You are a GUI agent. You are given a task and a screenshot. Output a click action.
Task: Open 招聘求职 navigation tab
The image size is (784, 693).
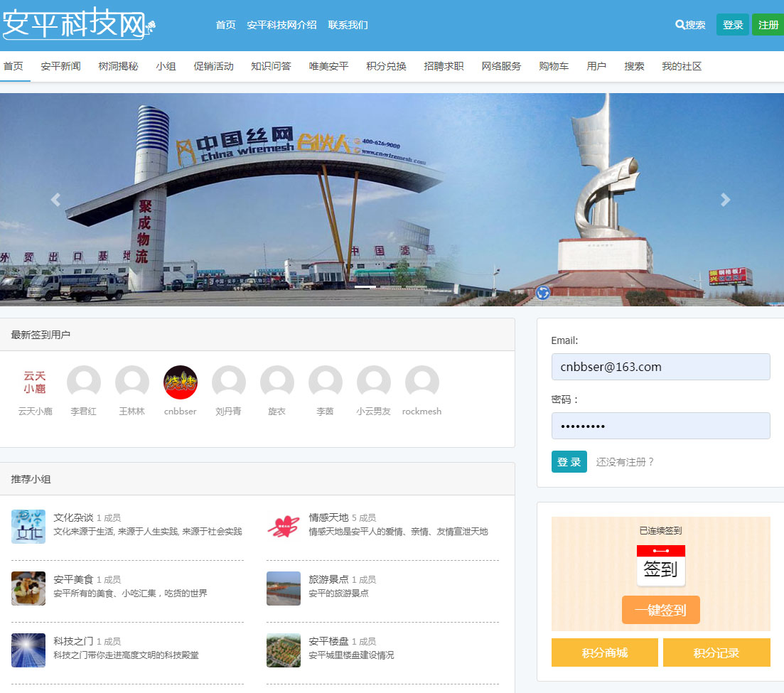pos(444,66)
